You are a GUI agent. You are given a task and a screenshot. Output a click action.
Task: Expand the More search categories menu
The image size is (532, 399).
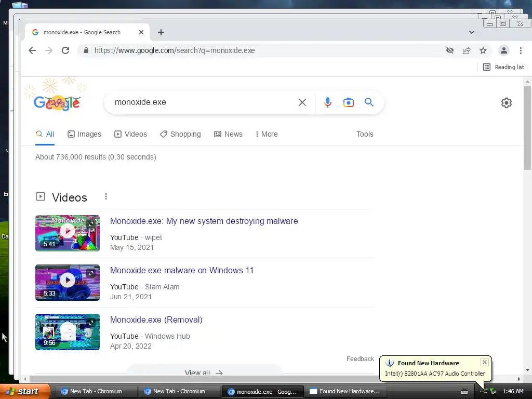click(267, 134)
